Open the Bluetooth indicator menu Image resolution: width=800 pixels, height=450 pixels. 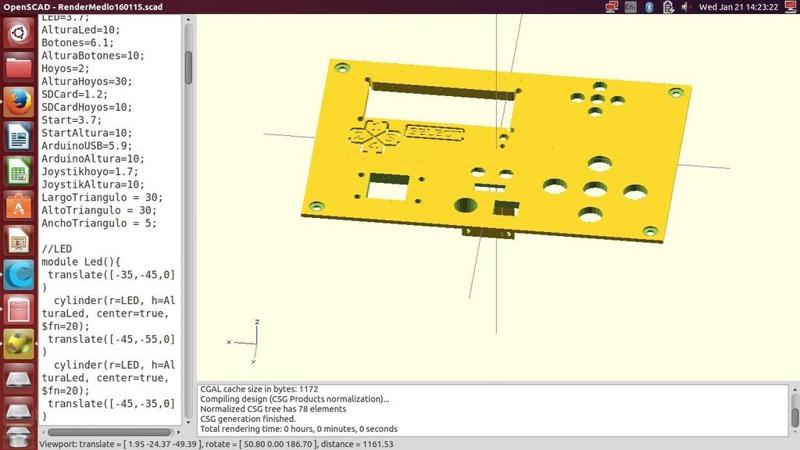point(649,7)
